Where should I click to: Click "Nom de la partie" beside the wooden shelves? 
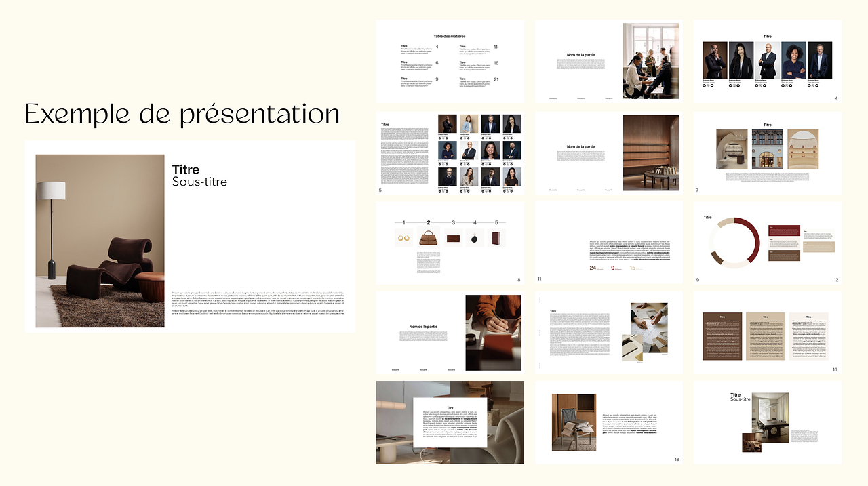pyautogui.click(x=580, y=147)
